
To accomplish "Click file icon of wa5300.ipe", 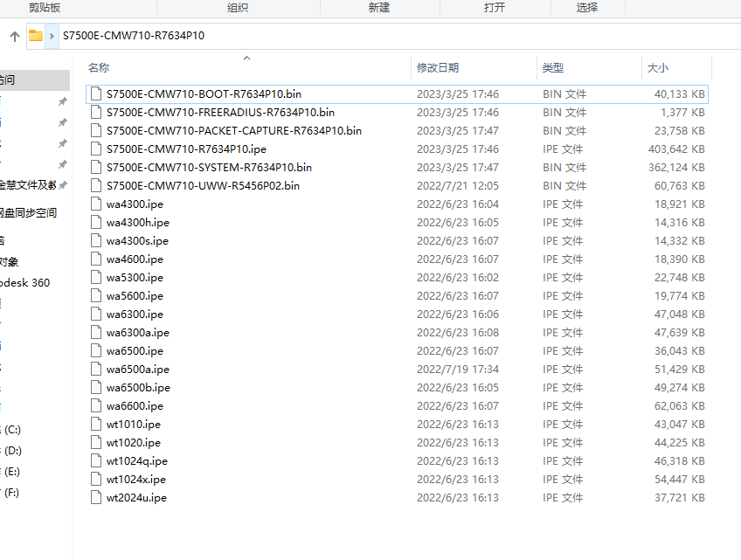I will tap(96, 278).
